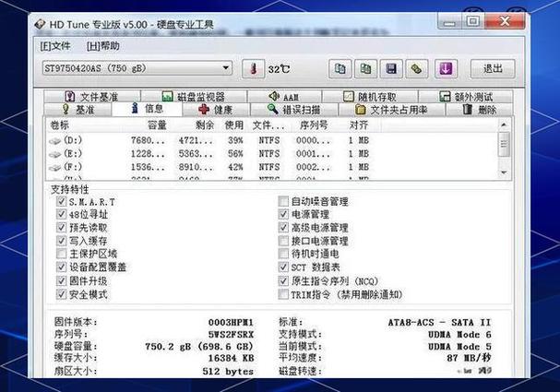
Task: Open the 磁盘监视器 tab
Action: coord(193,97)
